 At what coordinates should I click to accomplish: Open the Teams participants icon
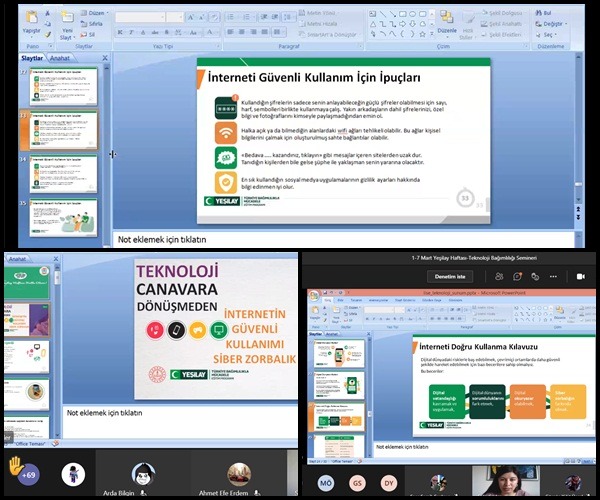(498, 276)
